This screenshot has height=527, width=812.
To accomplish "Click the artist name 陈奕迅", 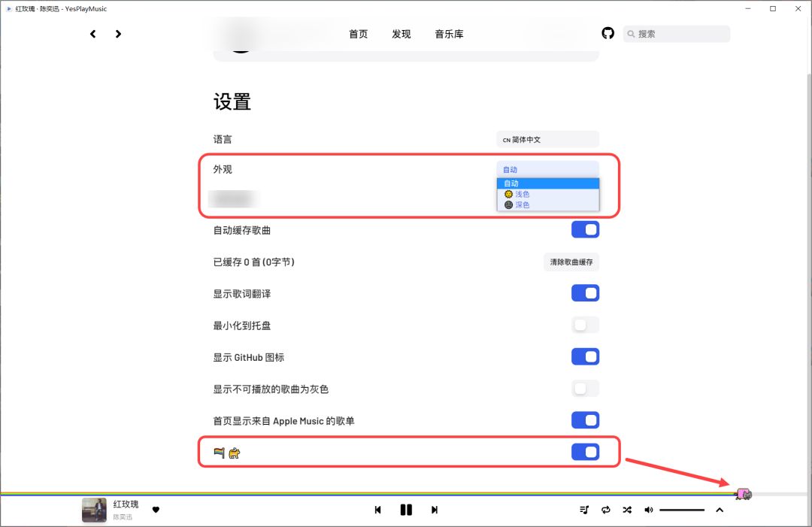I will click(x=123, y=516).
